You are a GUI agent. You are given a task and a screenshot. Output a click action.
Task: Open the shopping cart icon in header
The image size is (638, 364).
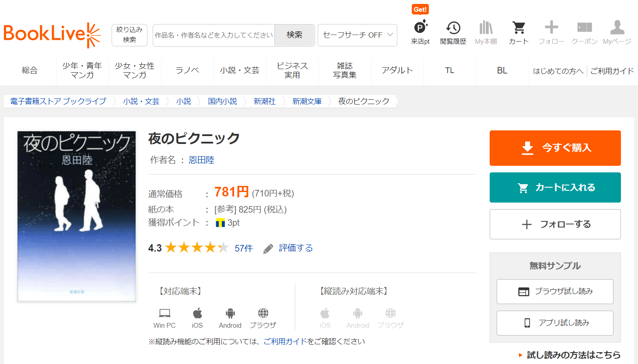click(519, 28)
